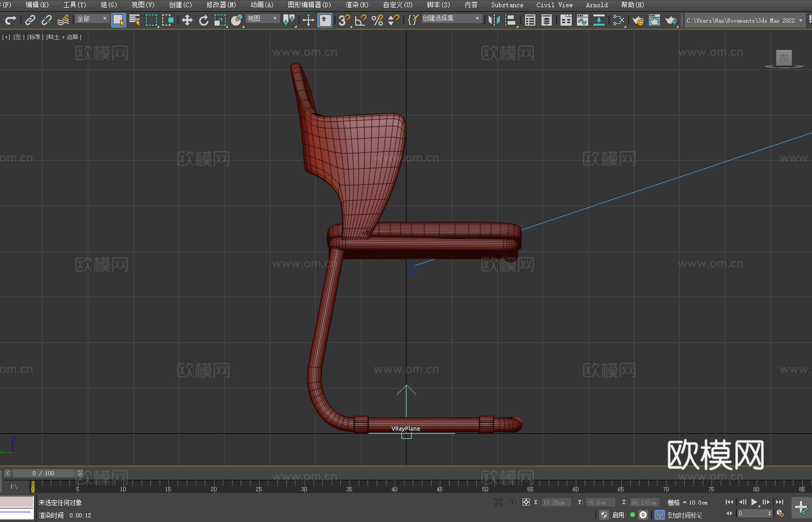Open the 修改器(M) menu
Image resolution: width=812 pixels, height=522 pixels.
221,5
